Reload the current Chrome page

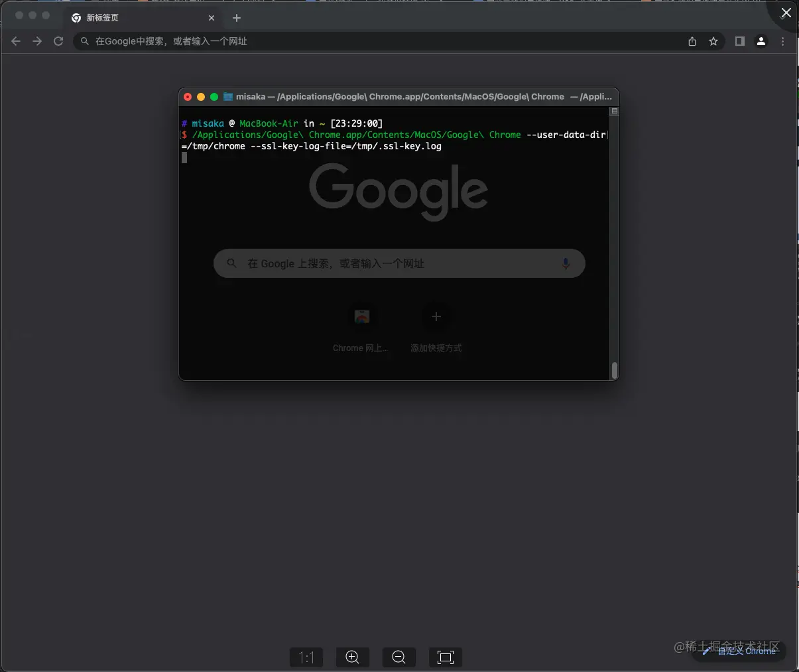pos(58,41)
